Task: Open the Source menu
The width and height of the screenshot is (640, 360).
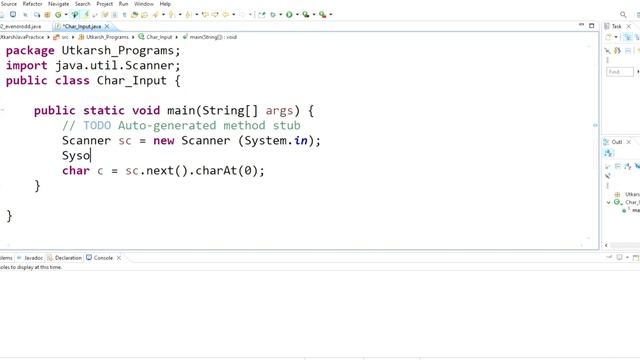Action: (9, 4)
